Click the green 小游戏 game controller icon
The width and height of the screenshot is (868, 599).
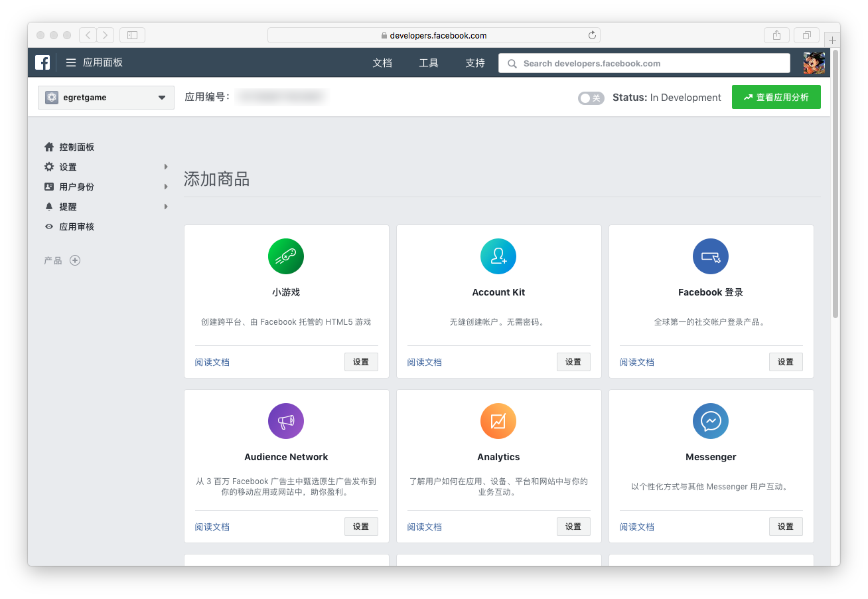tap(286, 256)
